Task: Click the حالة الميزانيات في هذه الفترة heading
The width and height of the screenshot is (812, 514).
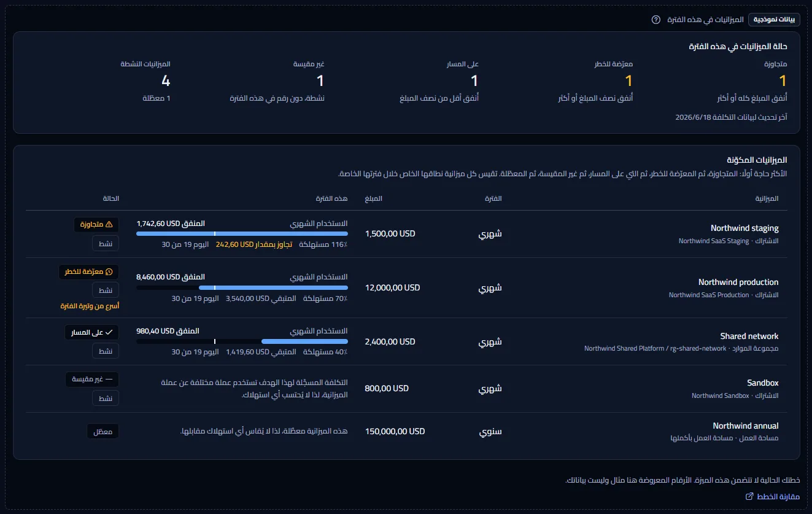Action: point(738,46)
